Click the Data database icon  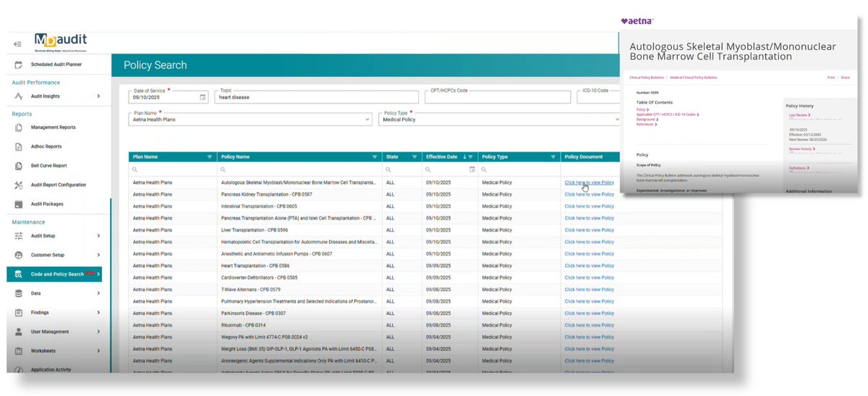18,293
